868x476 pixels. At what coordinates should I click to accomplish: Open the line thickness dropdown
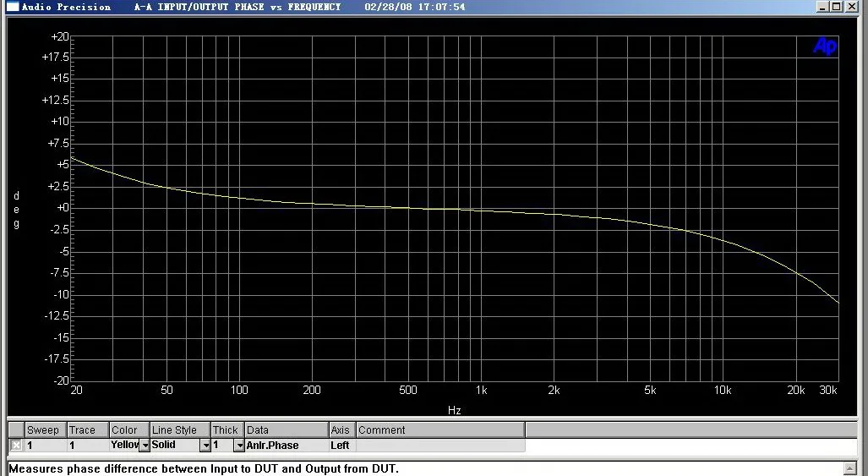coord(239,445)
